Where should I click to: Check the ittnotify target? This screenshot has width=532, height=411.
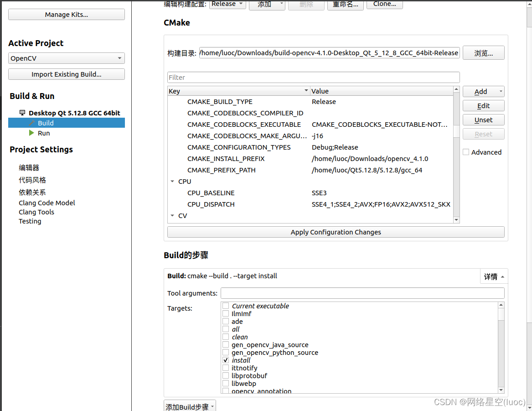tap(226, 368)
